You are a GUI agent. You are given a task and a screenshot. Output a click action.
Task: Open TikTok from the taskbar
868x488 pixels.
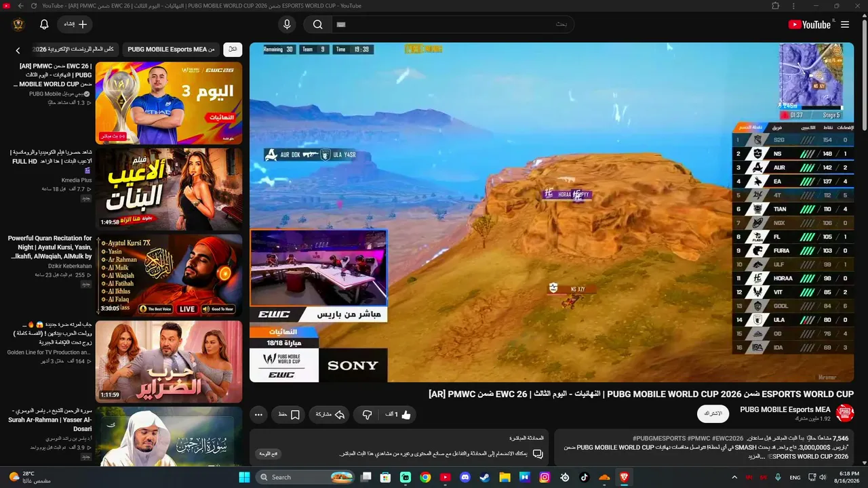[585, 477]
